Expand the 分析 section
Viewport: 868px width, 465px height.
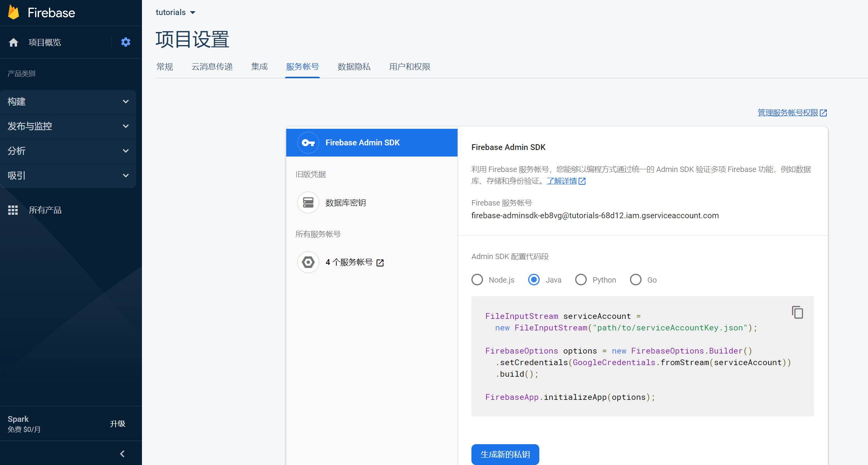68,151
